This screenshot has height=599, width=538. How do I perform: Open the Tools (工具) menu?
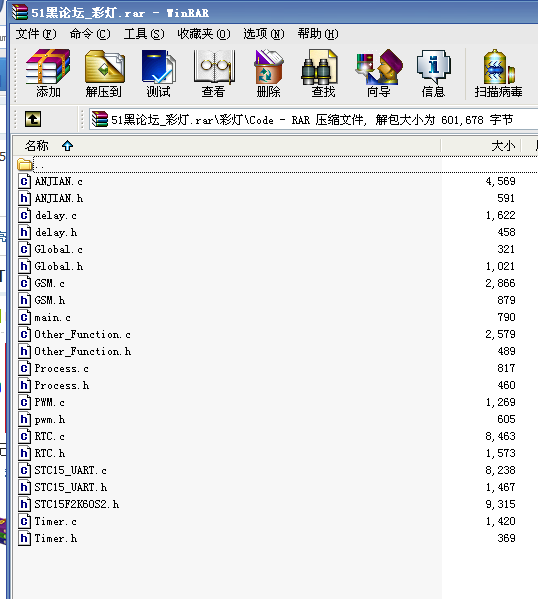(144, 34)
